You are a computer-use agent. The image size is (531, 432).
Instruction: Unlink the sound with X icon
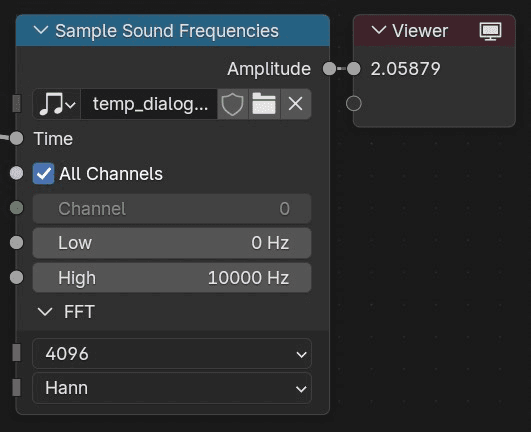(296, 104)
